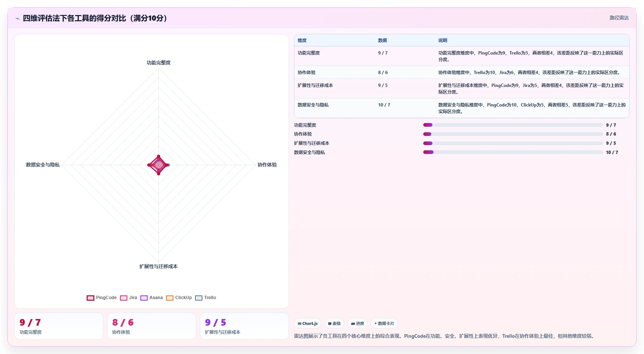Click the 10 / 7 value beside the progress bar

pyautogui.click(x=612, y=153)
